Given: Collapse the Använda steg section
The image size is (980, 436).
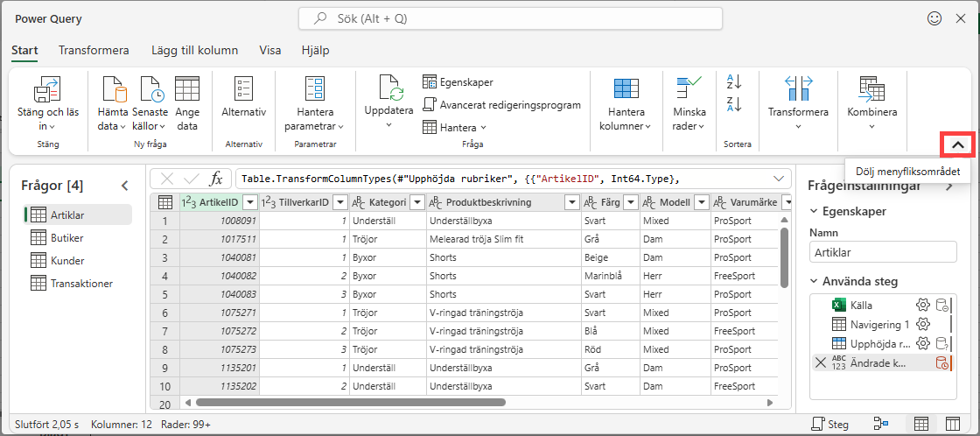Looking at the screenshot, I should [x=813, y=282].
